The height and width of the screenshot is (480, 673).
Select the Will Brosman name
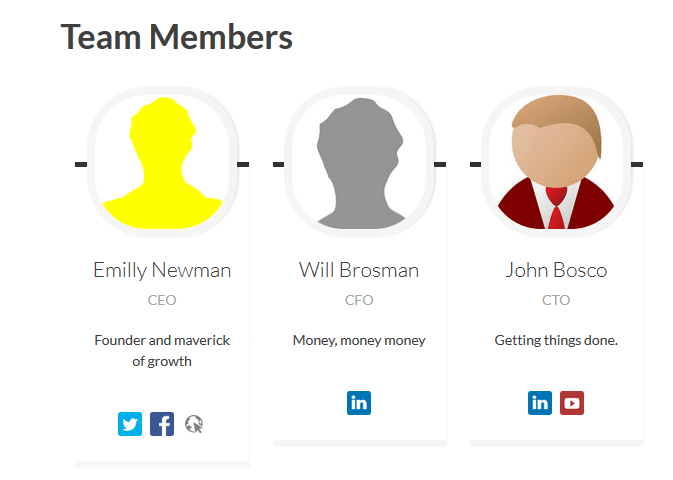359,270
